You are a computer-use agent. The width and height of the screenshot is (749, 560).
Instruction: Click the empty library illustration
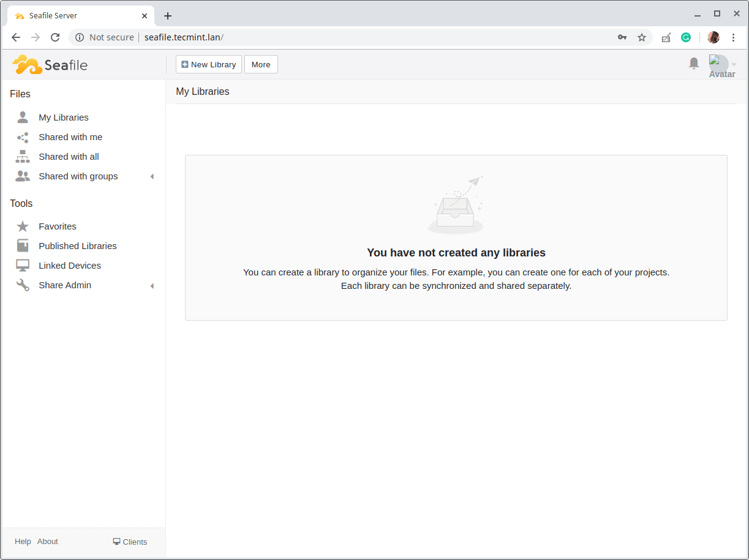457,204
